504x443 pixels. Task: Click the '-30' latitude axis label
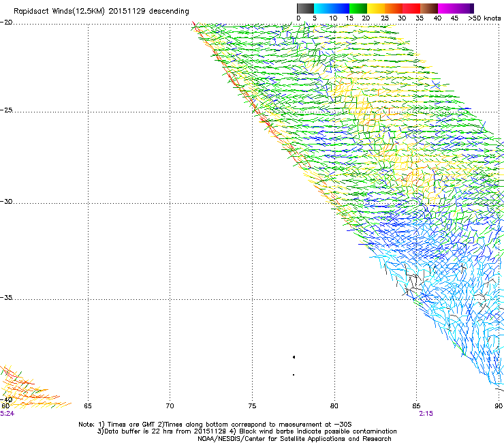(x=6, y=201)
